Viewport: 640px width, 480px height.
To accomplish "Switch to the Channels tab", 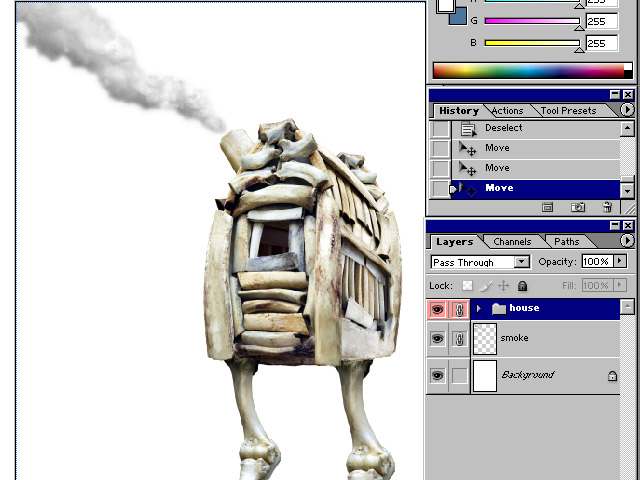I will [512, 242].
